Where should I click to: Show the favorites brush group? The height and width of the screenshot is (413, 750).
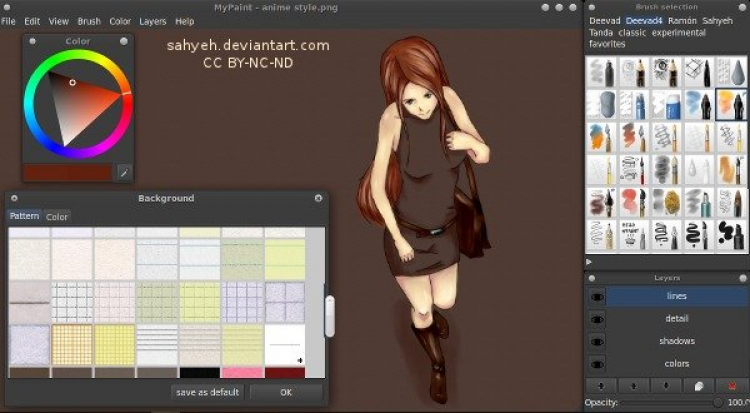click(x=607, y=44)
